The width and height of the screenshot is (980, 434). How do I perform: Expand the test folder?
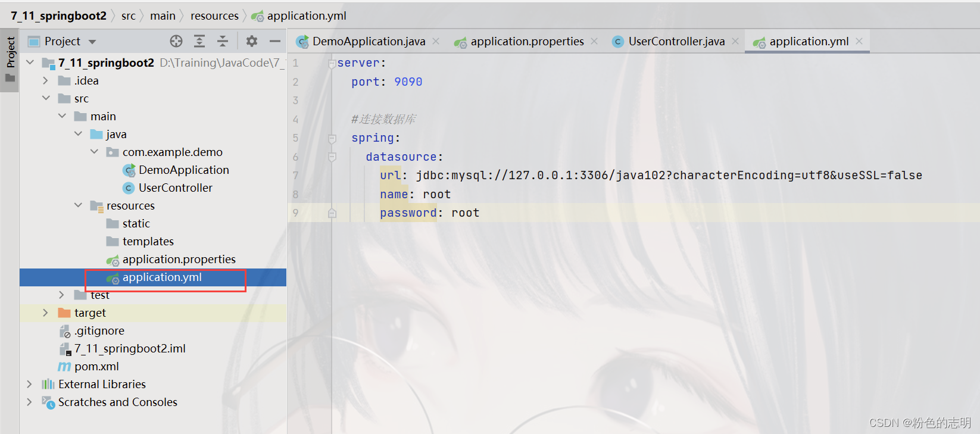[62, 295]
